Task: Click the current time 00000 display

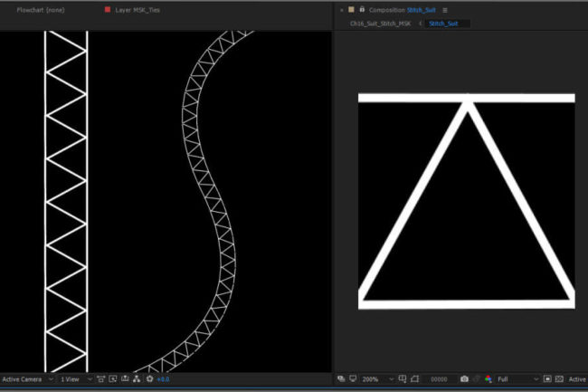Action: point(440,379)
